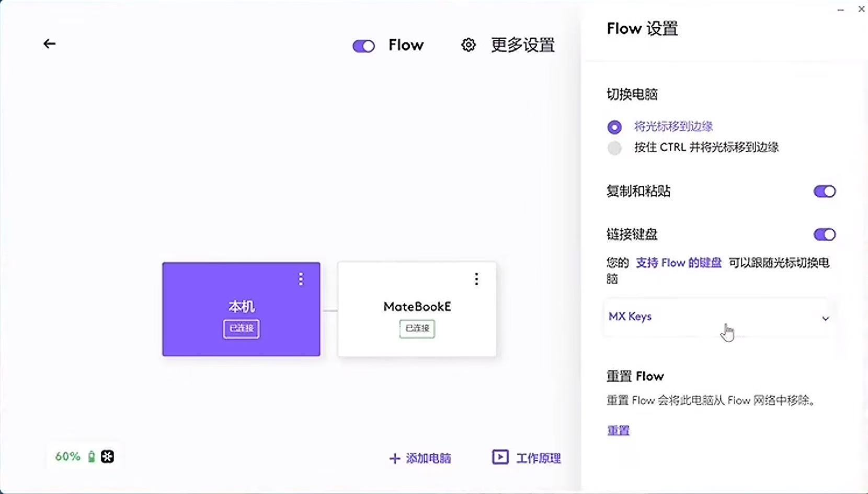Click the Flow label next to the top switch
The width and height of the screenshot is (868, 494).
point(406,46)
